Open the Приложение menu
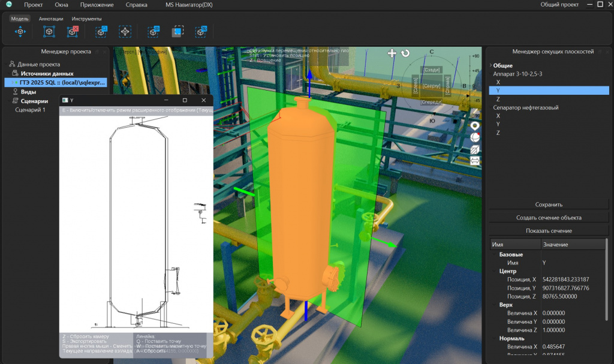 click(97, 5)
